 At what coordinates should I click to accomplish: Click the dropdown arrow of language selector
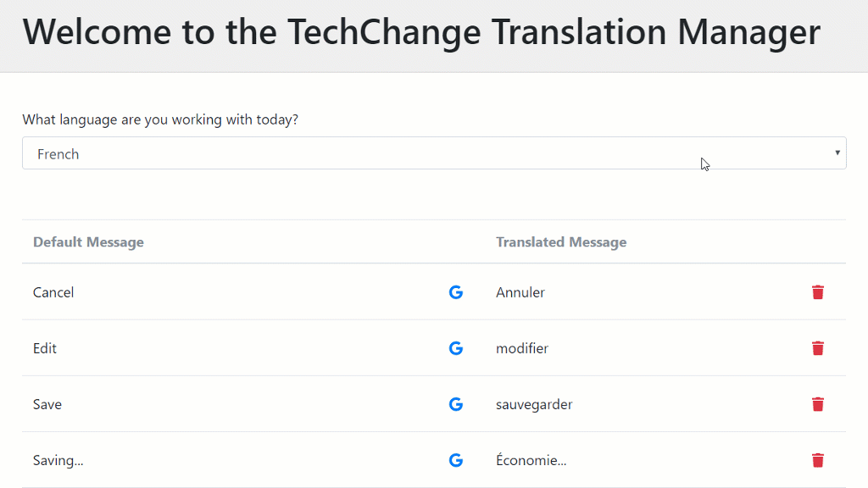point(837,152)
